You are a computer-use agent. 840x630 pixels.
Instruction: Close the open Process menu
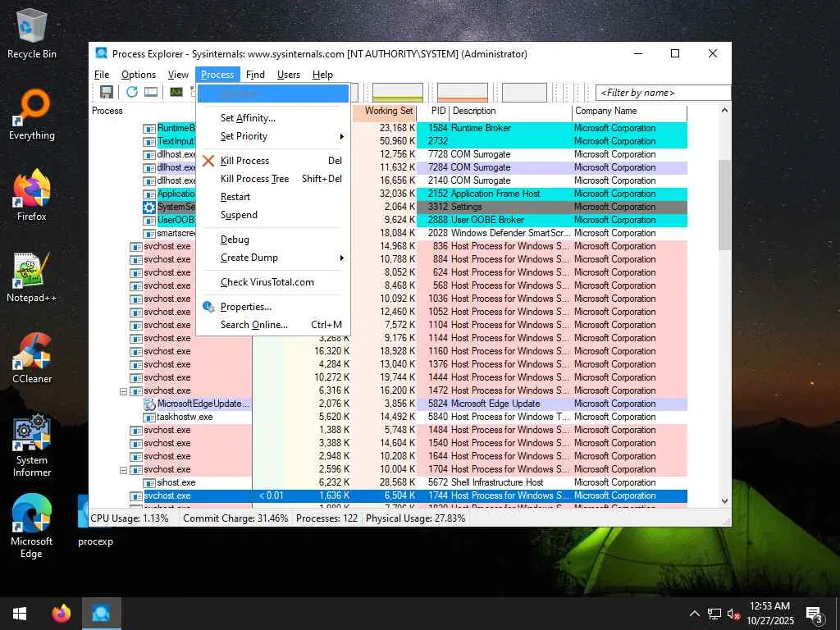[x=217, y=75]
